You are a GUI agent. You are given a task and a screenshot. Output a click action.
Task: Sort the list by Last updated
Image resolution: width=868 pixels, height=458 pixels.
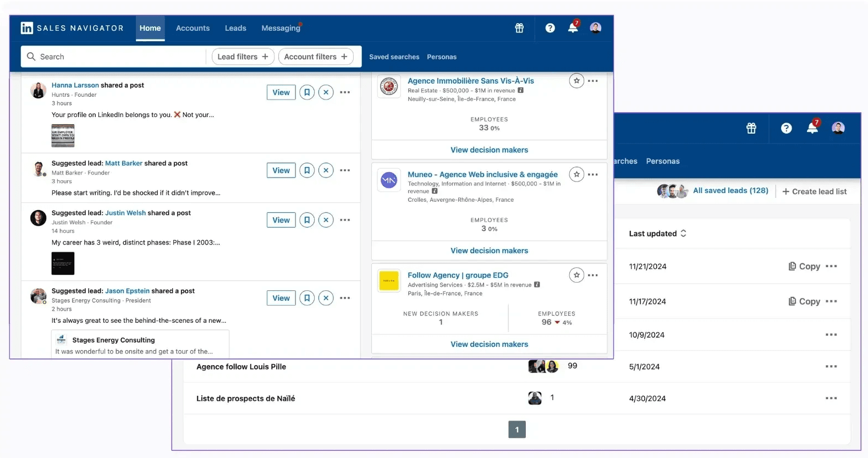(658, 234)
